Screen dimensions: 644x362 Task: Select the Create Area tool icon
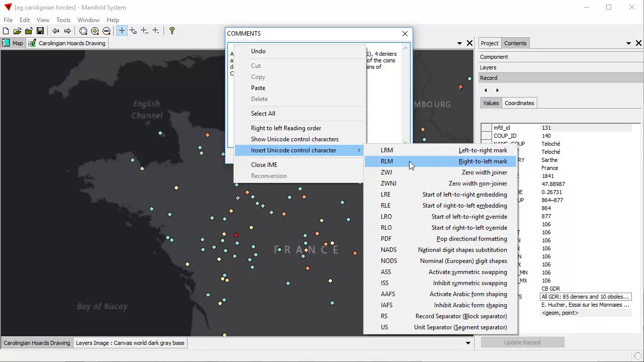click(x=133, y=31)
